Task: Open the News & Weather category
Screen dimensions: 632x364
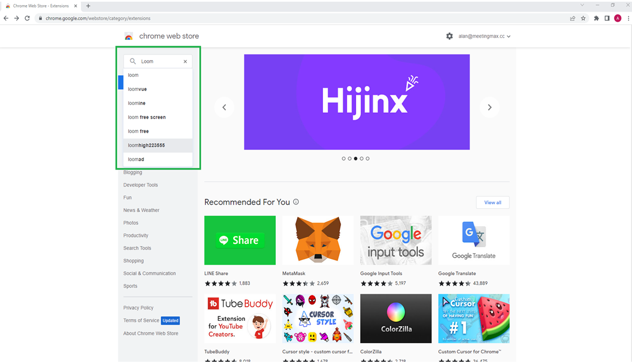Action: click(141, 211)
